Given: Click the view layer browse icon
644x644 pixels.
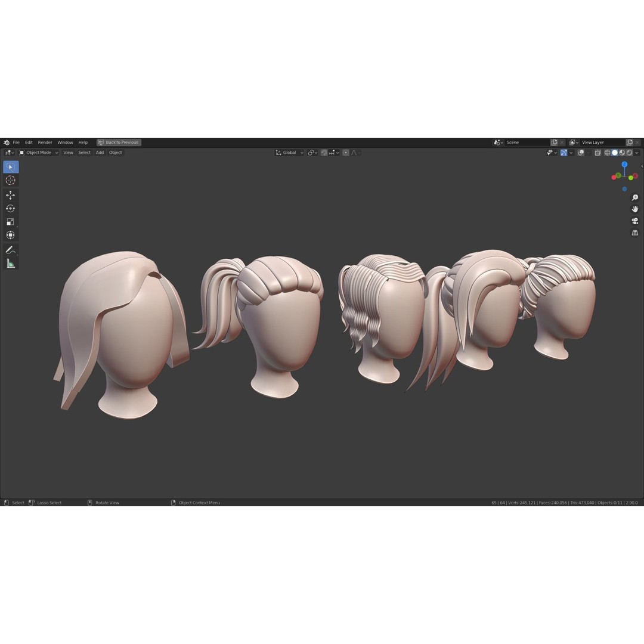Looking at the screenshot, I should [574, 143].
